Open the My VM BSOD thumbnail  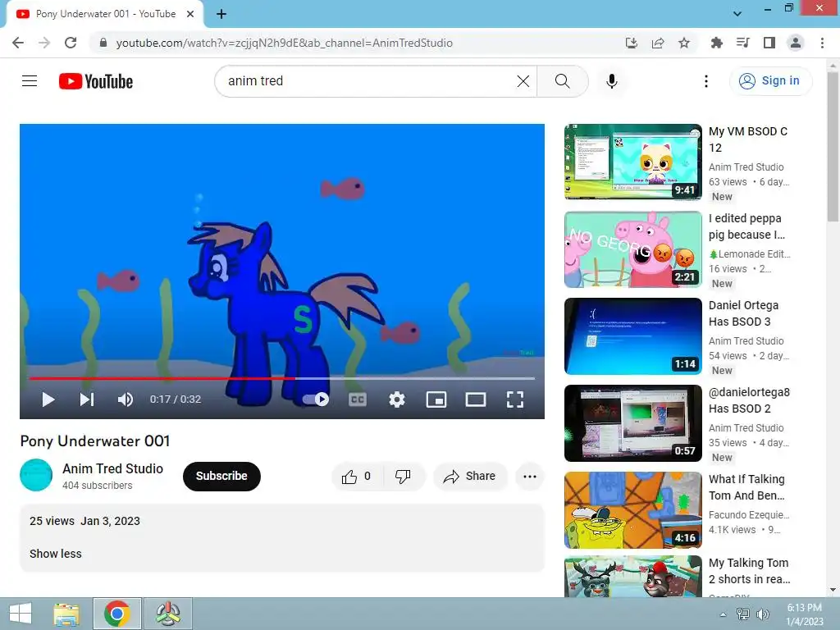(632, 162)
